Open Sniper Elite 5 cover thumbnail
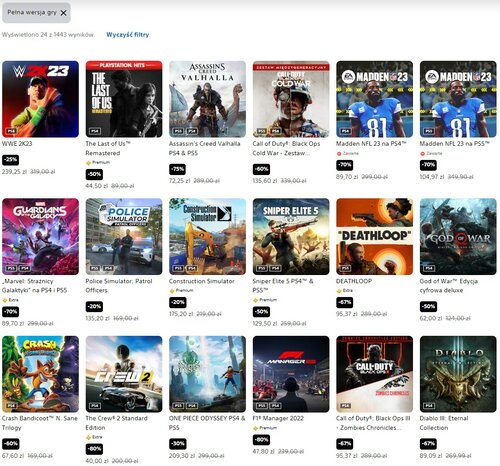This screenshot has height=466, width=500. [x=291, y=237]
